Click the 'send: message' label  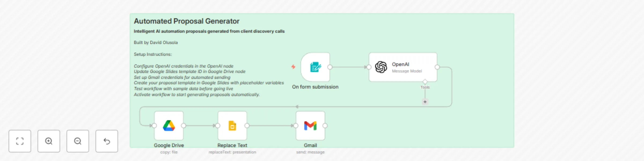[x=310, y=152]
